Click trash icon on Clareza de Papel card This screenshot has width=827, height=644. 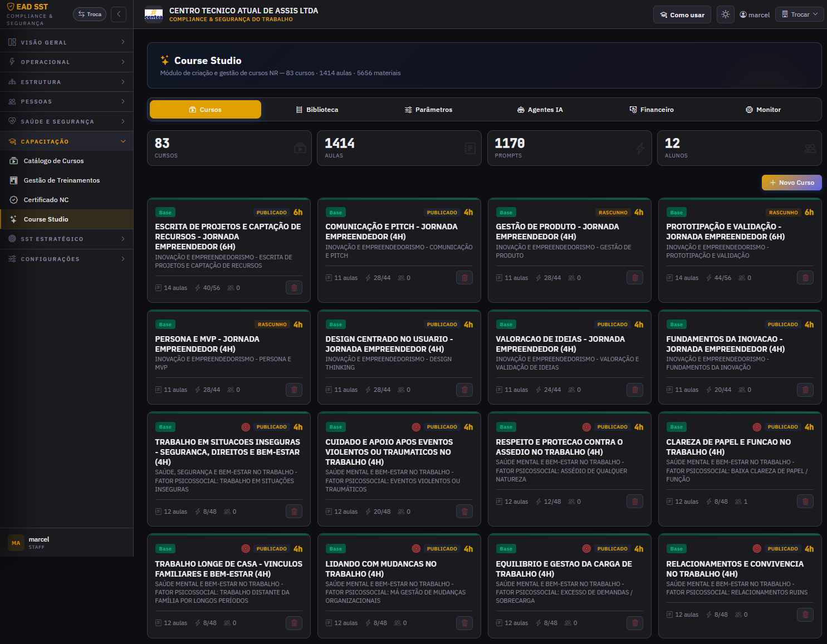pos(805,502)
